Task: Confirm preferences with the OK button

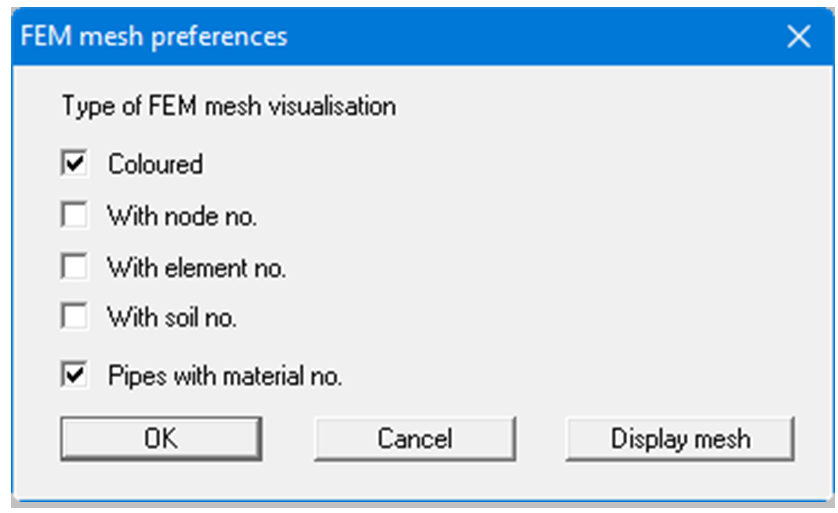Action: [161, 438]
